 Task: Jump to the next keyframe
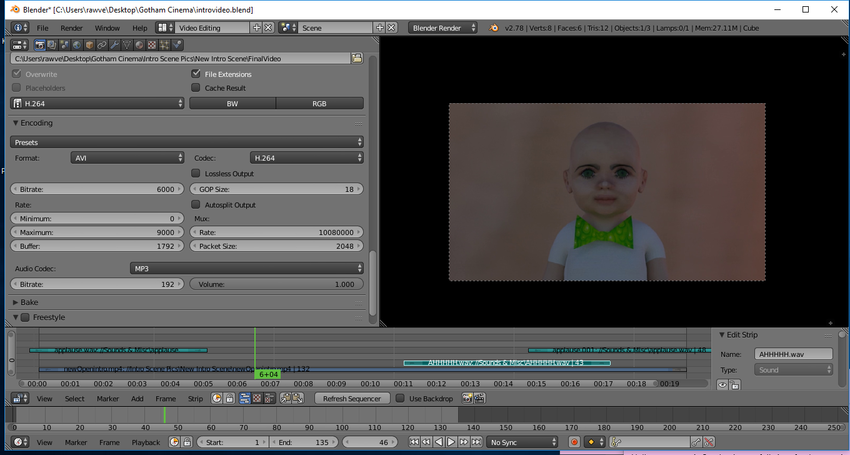pyautogui.click(x=463, y=442)
